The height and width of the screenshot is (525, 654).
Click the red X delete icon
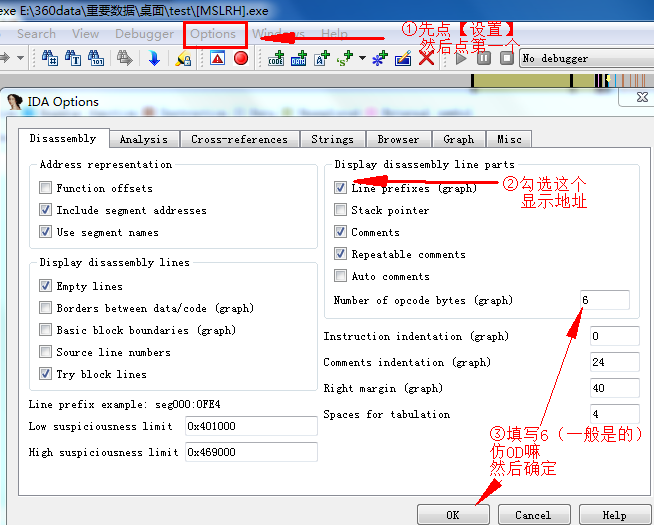[426, 58]
